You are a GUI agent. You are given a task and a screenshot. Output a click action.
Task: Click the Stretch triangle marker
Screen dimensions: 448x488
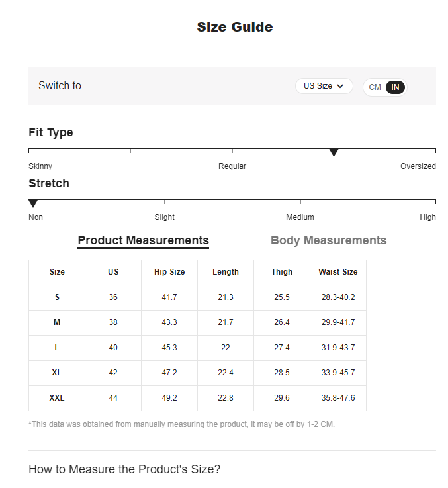pos(33,203)
